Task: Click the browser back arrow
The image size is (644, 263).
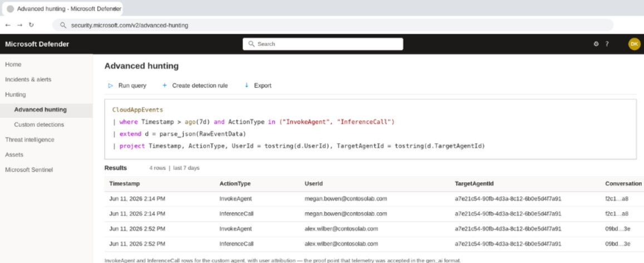Action: 7,25
